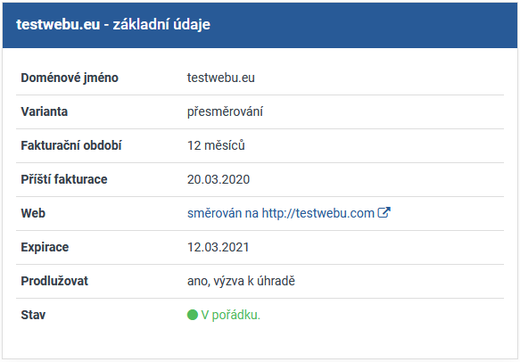Image resolution: width=520 pixels, height=362 pixels.
Task: Click the 'Fakturační období' label
Action: click(71, 146)
